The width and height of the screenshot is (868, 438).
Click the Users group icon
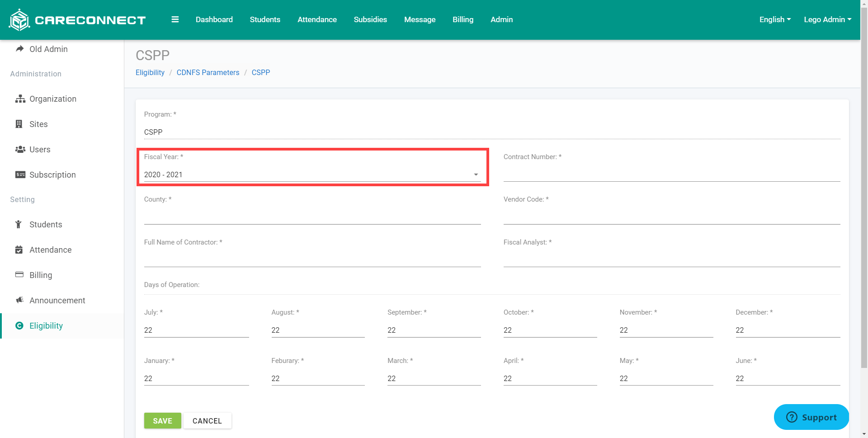tap(20, 149)
